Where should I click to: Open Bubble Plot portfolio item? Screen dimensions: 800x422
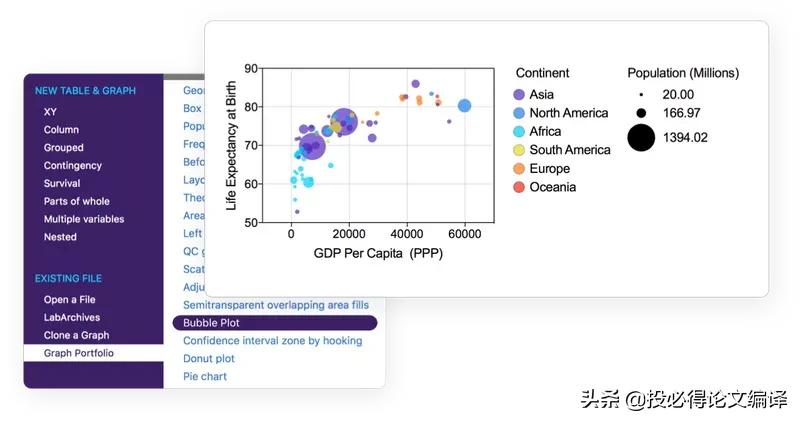click(x=211, y=323)
